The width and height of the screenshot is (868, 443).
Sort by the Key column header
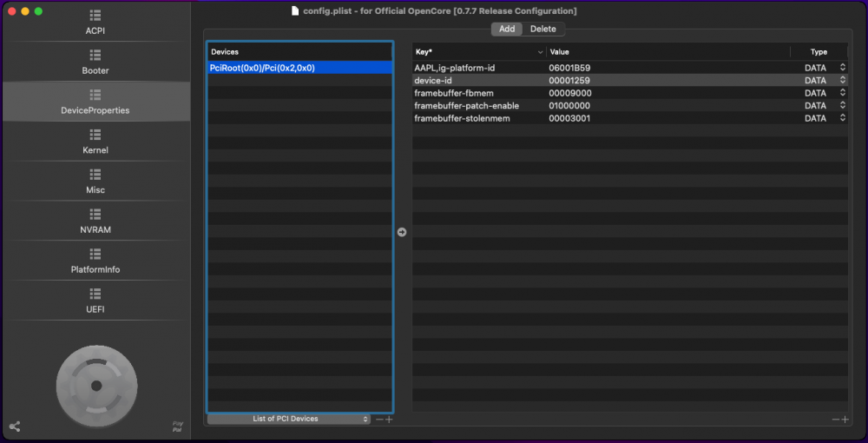tap(479, 52)
